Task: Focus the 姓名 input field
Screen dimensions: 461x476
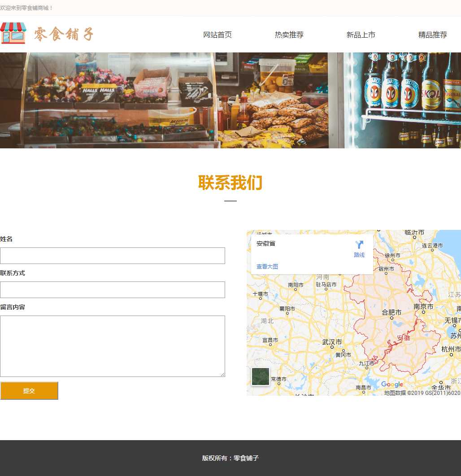Action: point(112,255)
